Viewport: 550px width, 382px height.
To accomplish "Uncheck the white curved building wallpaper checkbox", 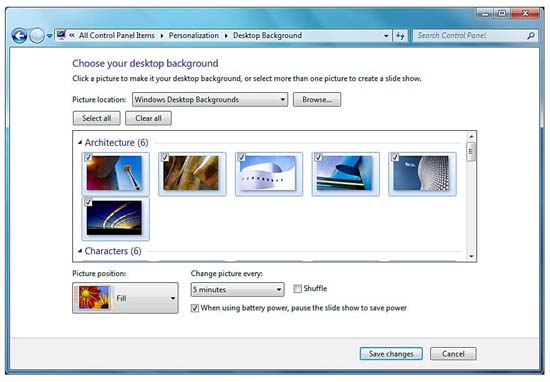I will point(242,158).
